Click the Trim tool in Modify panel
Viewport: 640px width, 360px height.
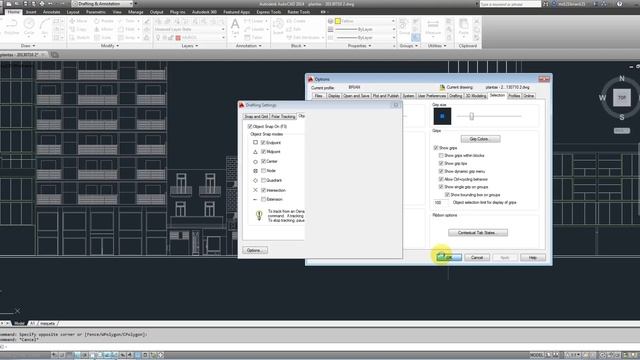coord(127,21)
